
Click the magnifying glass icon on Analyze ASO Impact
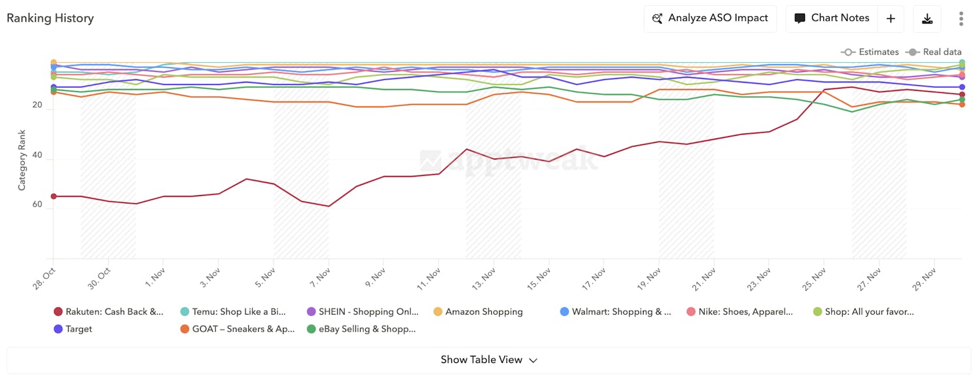point(657,18)
